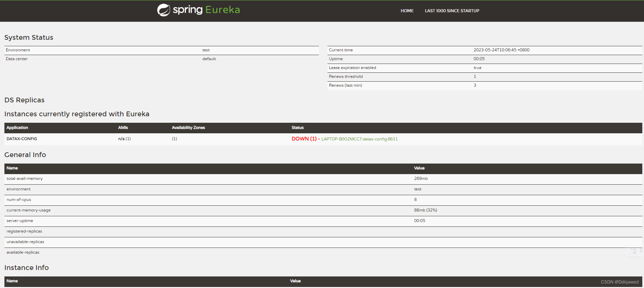Click the server-uptime row label
Viewport: 644px width, 288px height.
(20, 221)
